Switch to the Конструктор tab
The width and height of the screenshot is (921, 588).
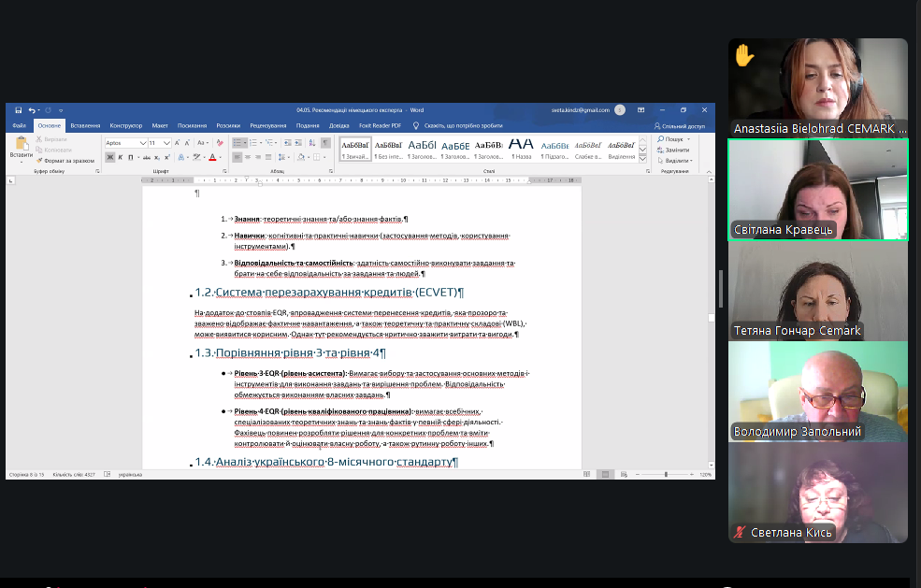point(125,125)
